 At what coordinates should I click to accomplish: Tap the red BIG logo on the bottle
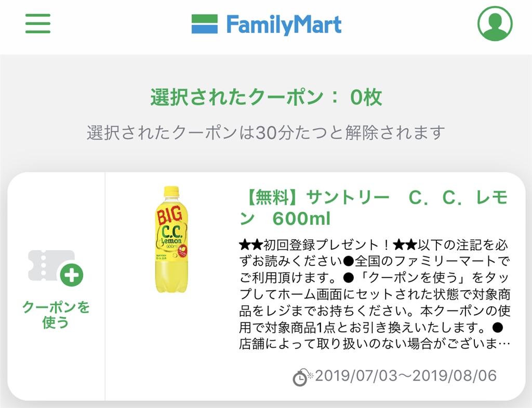click(x=170, y=214)
